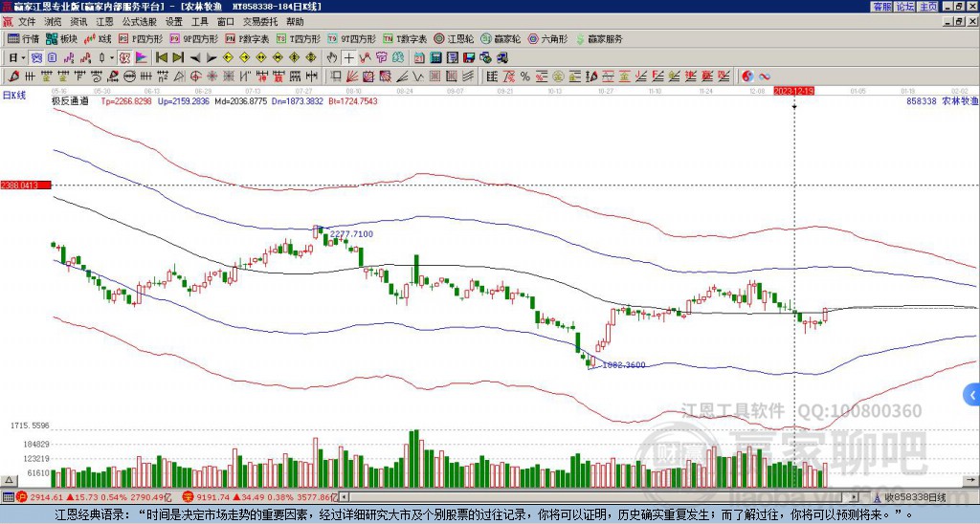Click the 2023-12-19 date marker
Image resolution: width=980 pixels, height=524 pixels.
point(793,91)
